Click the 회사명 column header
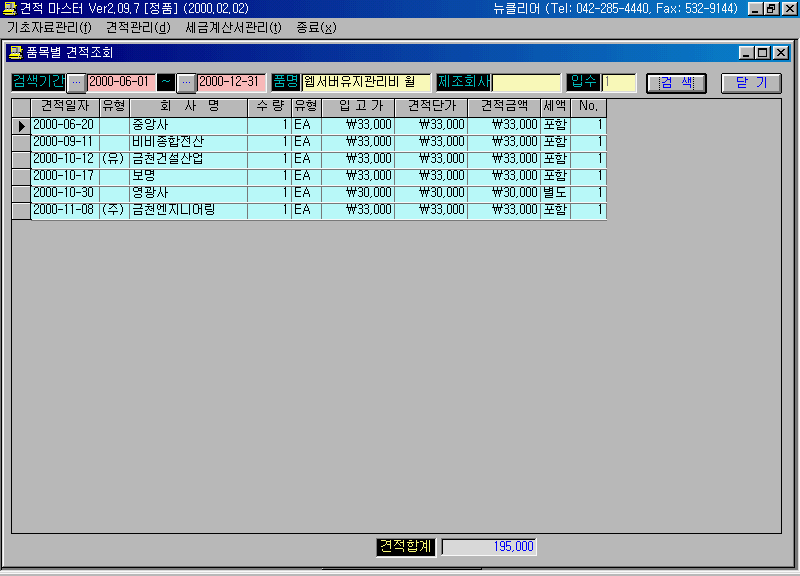 [x=189, y=107]
